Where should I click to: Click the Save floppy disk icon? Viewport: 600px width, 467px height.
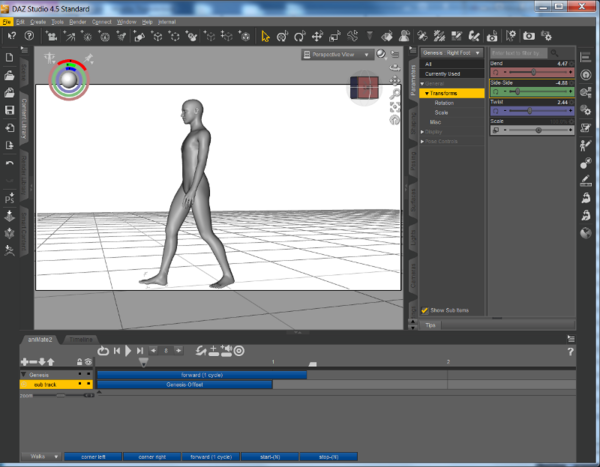click(9, 110)
